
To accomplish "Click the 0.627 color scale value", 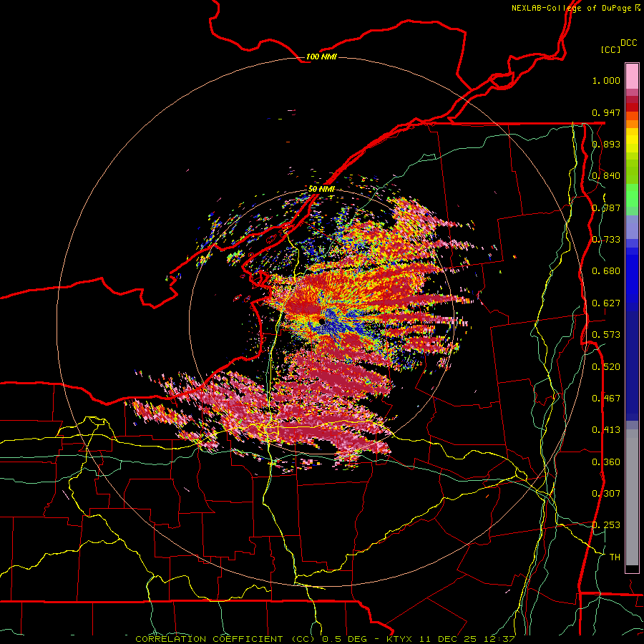I will coord(606,303).
